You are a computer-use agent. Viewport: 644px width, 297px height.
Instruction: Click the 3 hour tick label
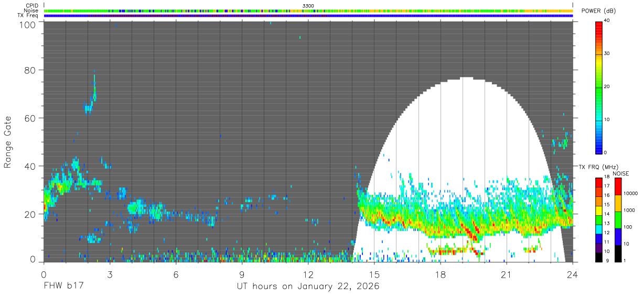pos(110,274)
